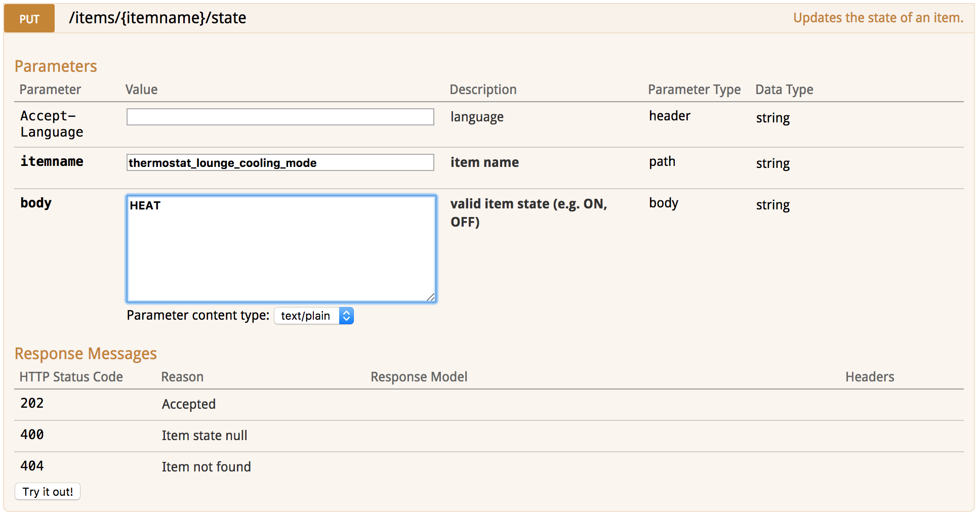Select the 400 status code entry

click(x=32, y=435)
